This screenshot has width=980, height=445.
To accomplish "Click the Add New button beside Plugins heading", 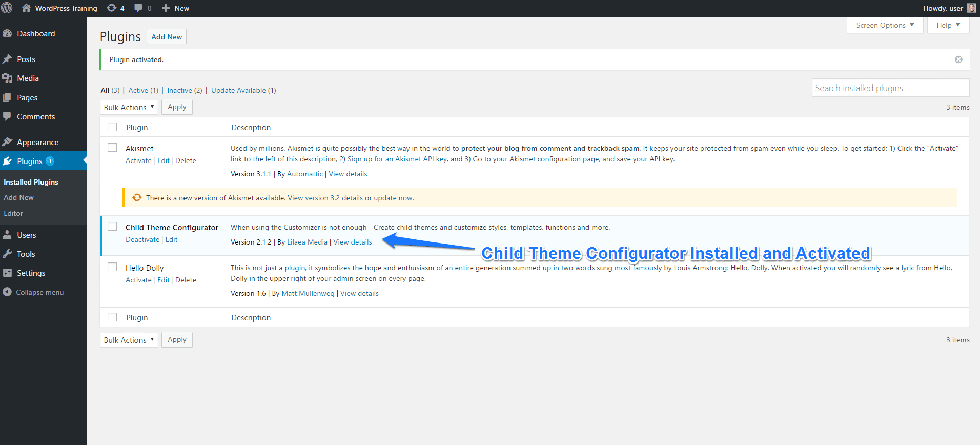I will pyautogui.click(x=167, y=37).
